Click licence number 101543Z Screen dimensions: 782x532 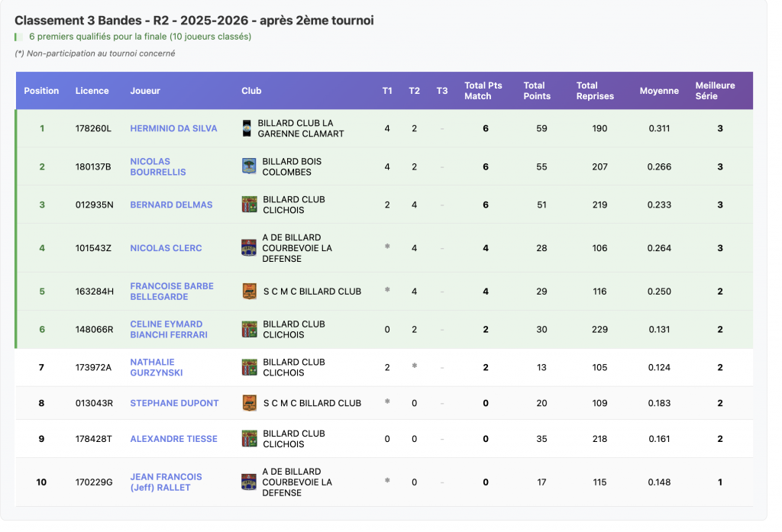93,248
